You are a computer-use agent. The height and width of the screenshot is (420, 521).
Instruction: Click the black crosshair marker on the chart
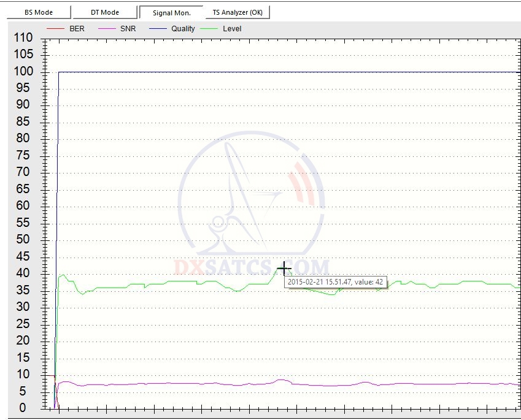click(x=284, y=268)
